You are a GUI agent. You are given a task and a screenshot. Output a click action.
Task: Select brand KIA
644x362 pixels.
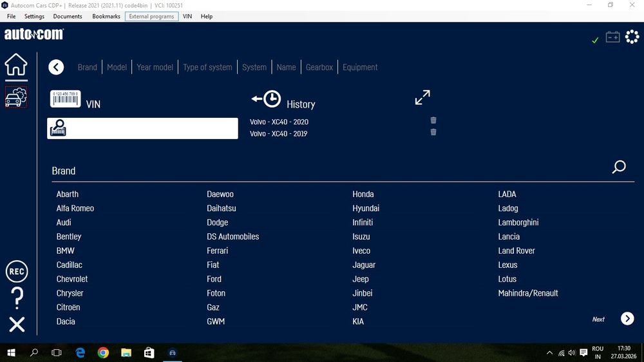coord(358,321)
